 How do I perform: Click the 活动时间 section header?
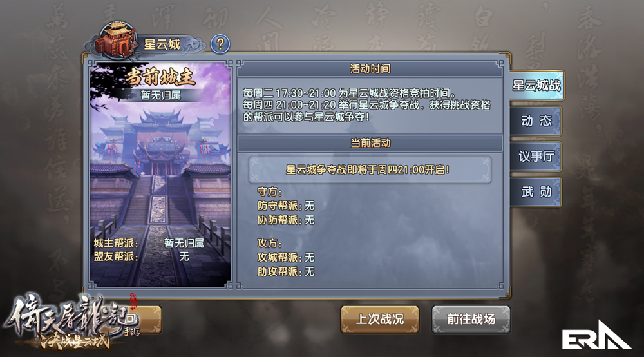click(x=370, y=69)
